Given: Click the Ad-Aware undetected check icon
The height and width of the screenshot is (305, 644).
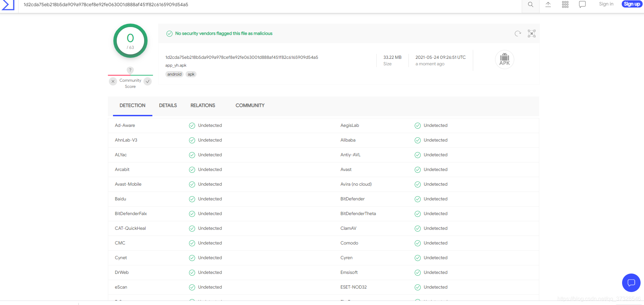Looking at the screenshot, I should point(192,125).
